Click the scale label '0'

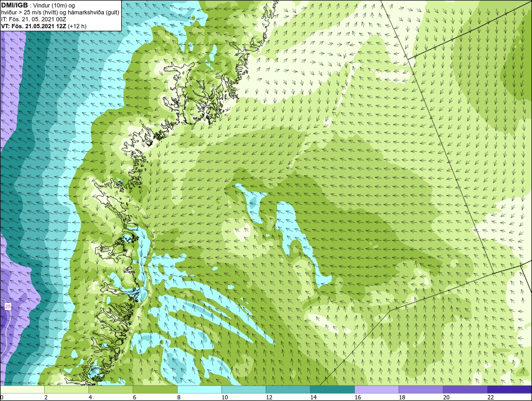pyautogui.click(x=2, y=397)
